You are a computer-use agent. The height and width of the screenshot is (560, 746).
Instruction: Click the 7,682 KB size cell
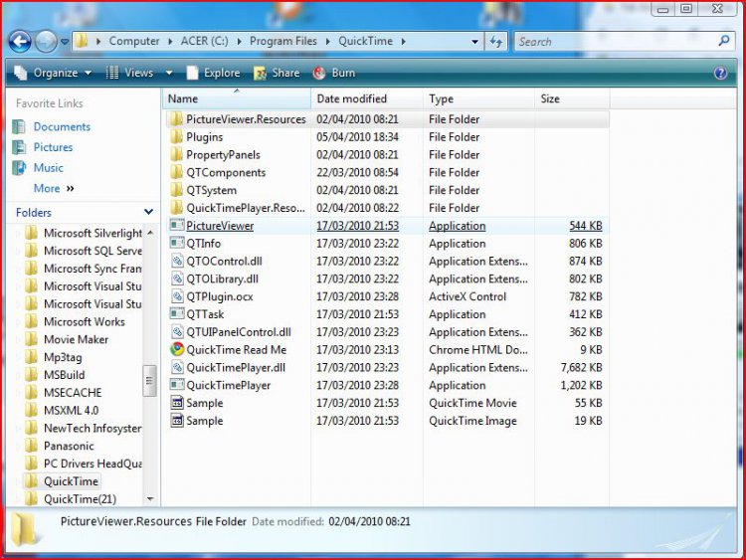coord(581,367)
